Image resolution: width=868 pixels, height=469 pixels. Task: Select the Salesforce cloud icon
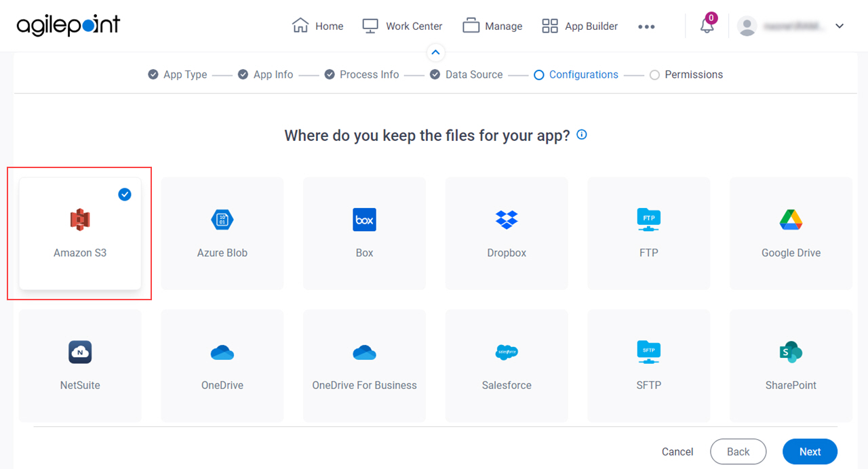click(x=507, y=352)
